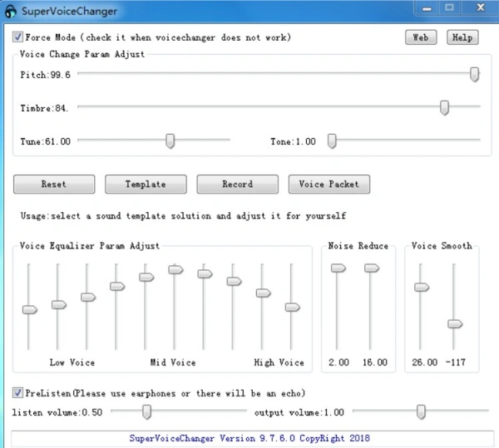
Task: Open the Template button
Action: point(146,184)
